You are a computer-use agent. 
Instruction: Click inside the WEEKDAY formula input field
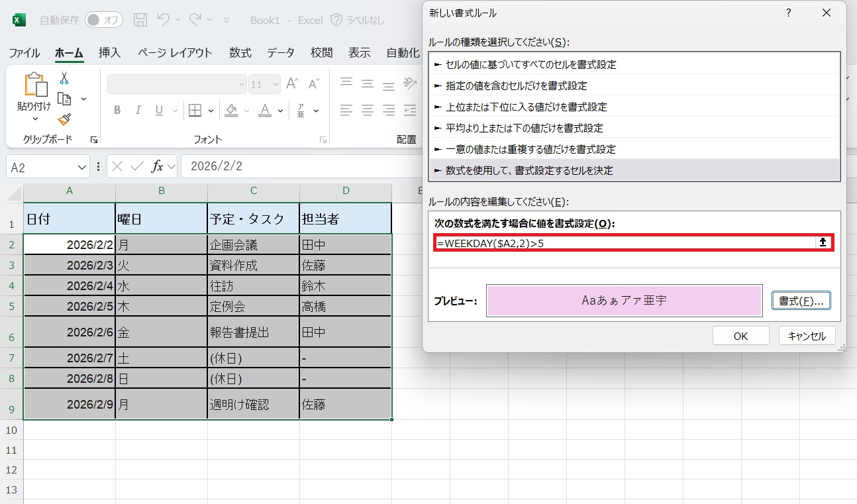click(623, 242)
